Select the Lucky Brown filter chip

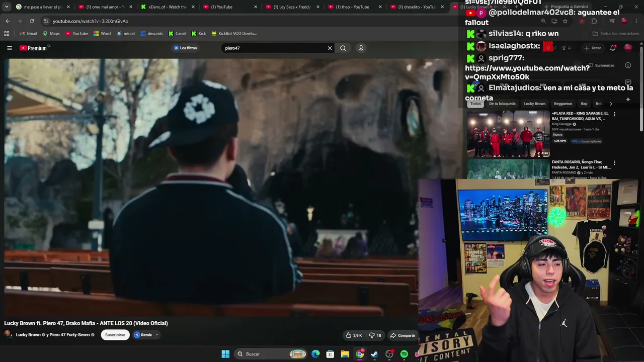click(x=534, y=104)
